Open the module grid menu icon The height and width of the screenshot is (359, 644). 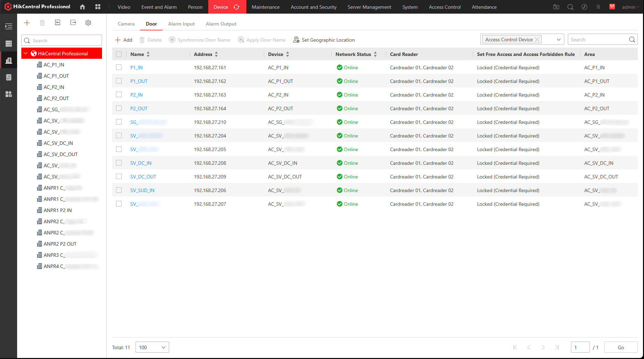coord(98,7)
